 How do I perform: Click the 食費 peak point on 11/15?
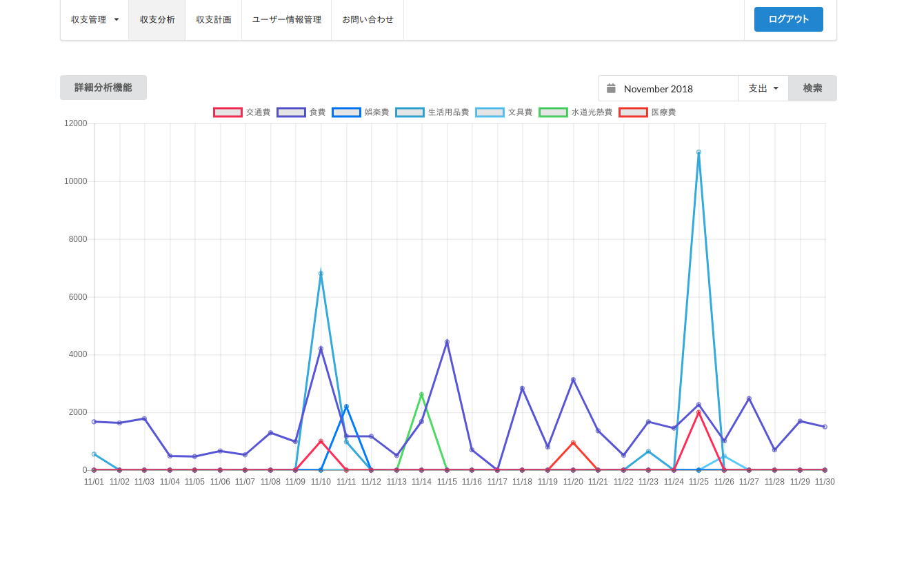coord(447,342)
